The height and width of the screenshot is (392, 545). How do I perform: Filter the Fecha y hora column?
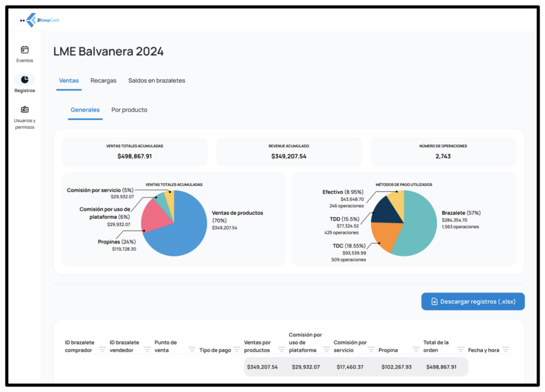(506, 349)
